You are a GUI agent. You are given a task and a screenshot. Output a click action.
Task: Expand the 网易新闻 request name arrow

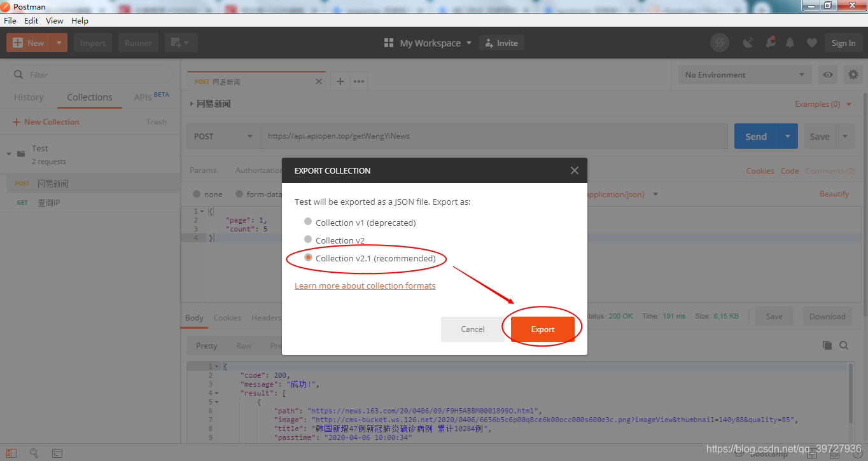coord(192,104)
